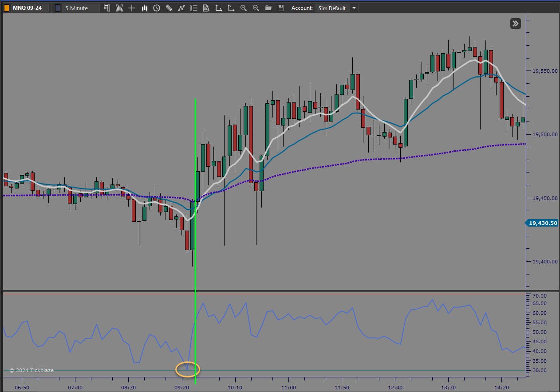Open a chart template folder icon
Screen dimensions: 560x392
(268, 8)
